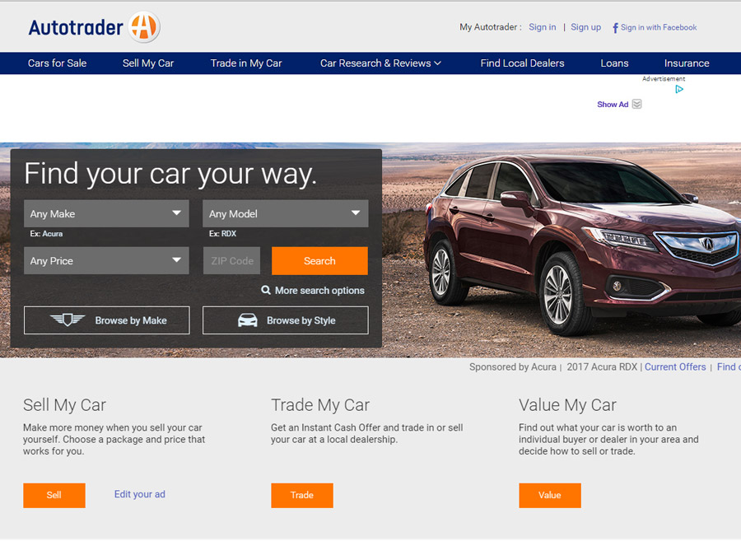Click the magnifier icon for more search options

[266, 290]
